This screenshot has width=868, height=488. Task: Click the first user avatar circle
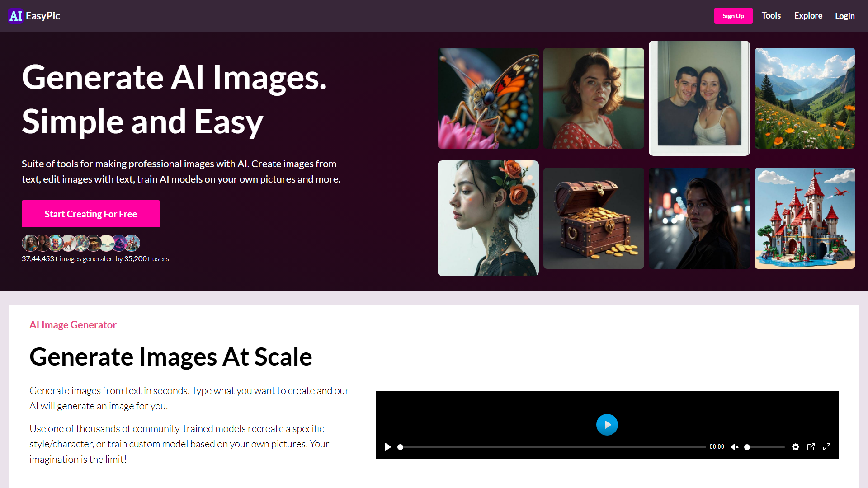(30, 243)
